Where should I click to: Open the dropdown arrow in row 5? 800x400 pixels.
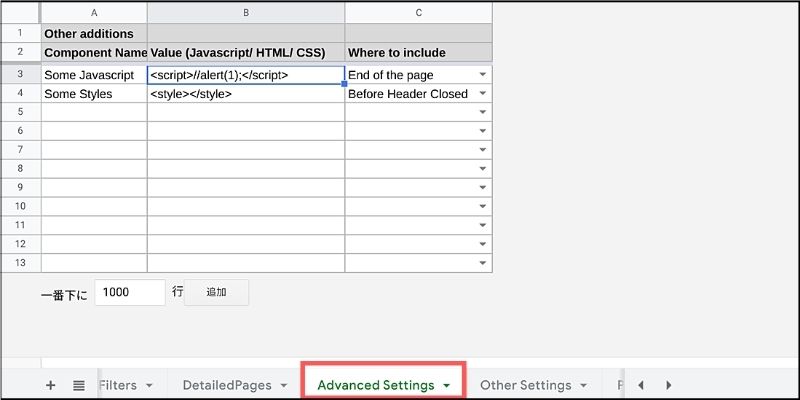tap(483, 112)
